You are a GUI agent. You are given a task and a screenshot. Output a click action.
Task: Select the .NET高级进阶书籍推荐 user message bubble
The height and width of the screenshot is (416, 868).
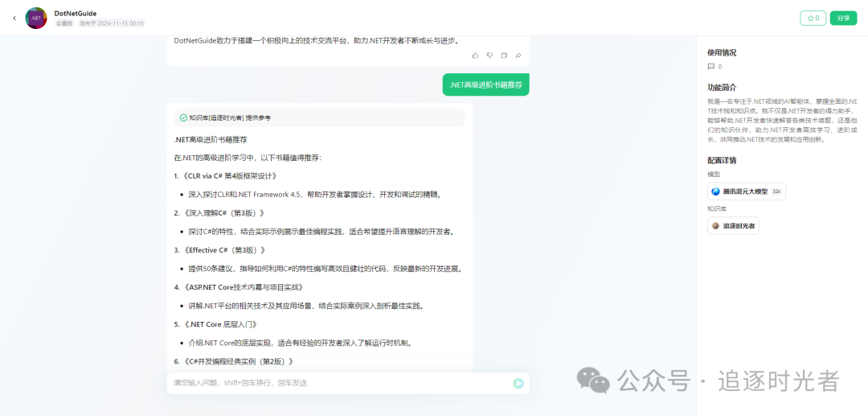click(x=485, y=84)
